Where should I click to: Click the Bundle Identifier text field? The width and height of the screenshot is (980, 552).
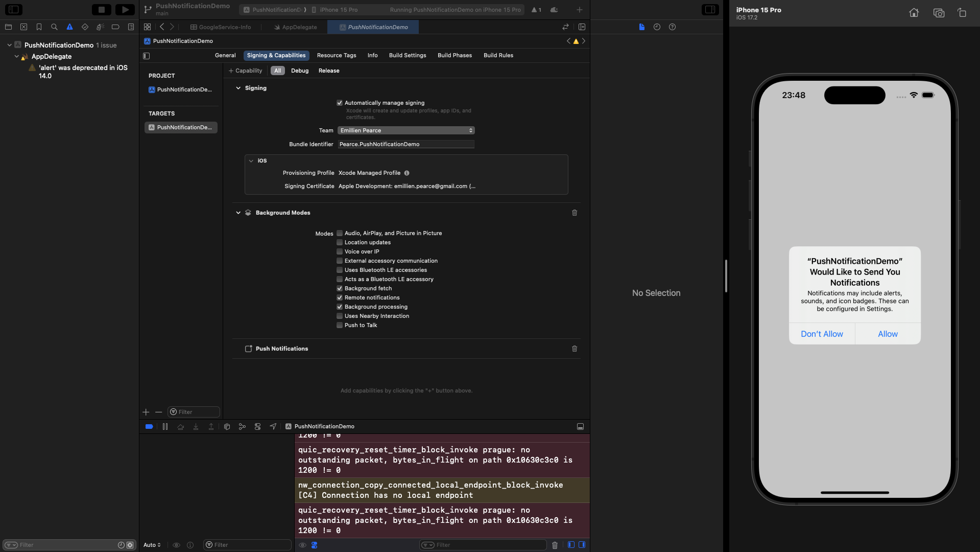405,144
